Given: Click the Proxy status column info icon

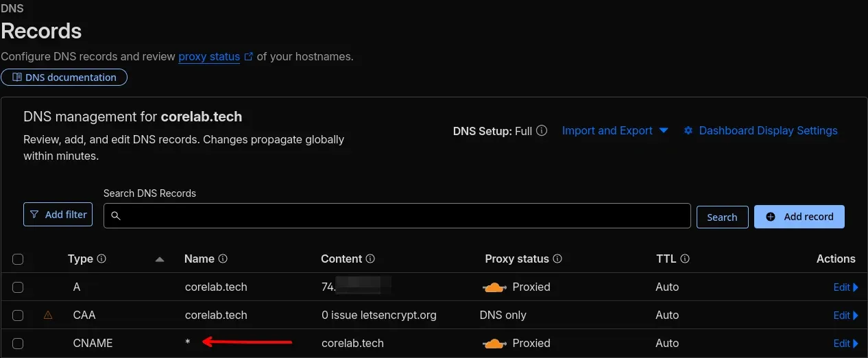Looking at the screenshot, I should [x=557, y=259].
